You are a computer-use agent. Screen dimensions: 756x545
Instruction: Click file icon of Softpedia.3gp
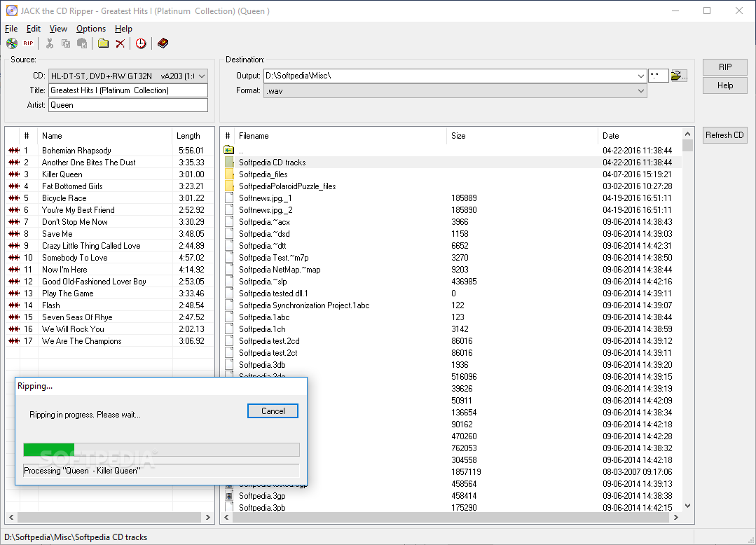[x=229, y=496]
